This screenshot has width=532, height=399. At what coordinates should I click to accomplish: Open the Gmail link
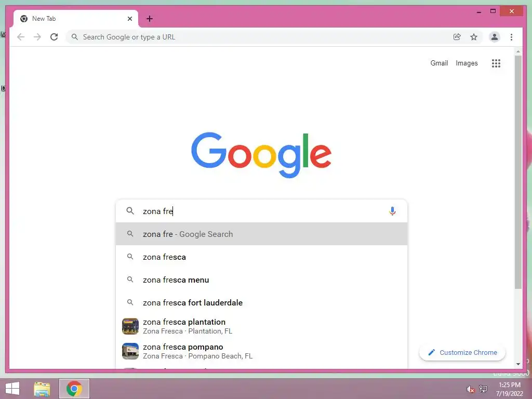point(439,63)
